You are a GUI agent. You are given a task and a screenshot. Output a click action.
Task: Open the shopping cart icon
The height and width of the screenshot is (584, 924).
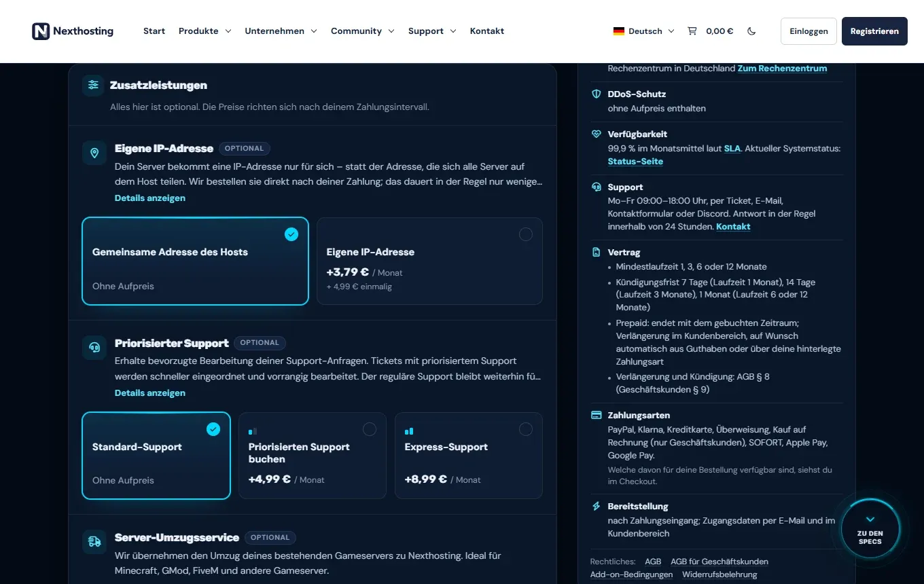[692, 31]
